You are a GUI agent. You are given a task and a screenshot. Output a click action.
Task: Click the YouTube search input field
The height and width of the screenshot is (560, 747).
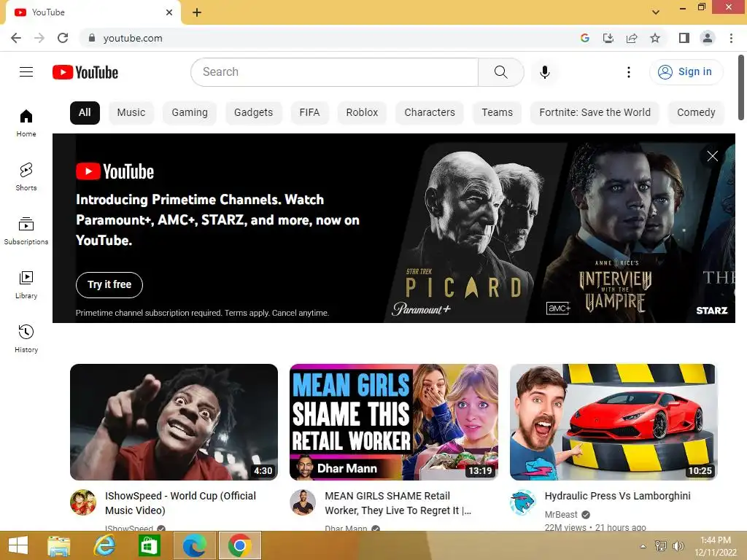334,72
